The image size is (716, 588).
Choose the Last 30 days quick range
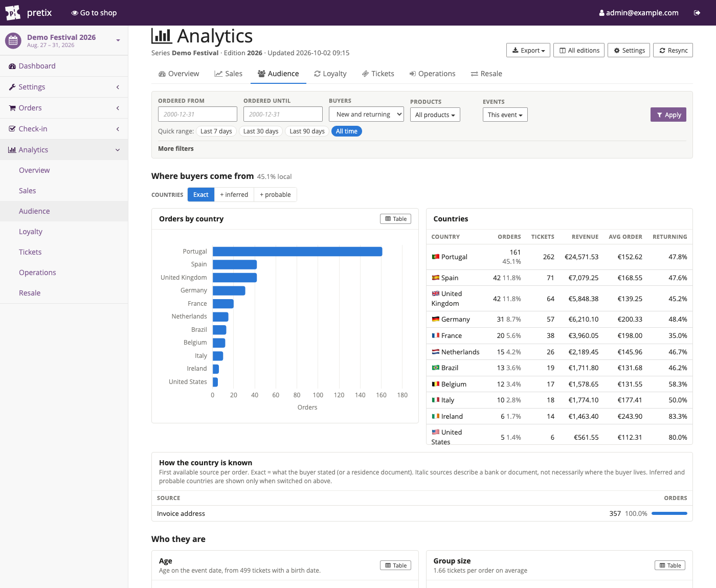pos(261,131)
